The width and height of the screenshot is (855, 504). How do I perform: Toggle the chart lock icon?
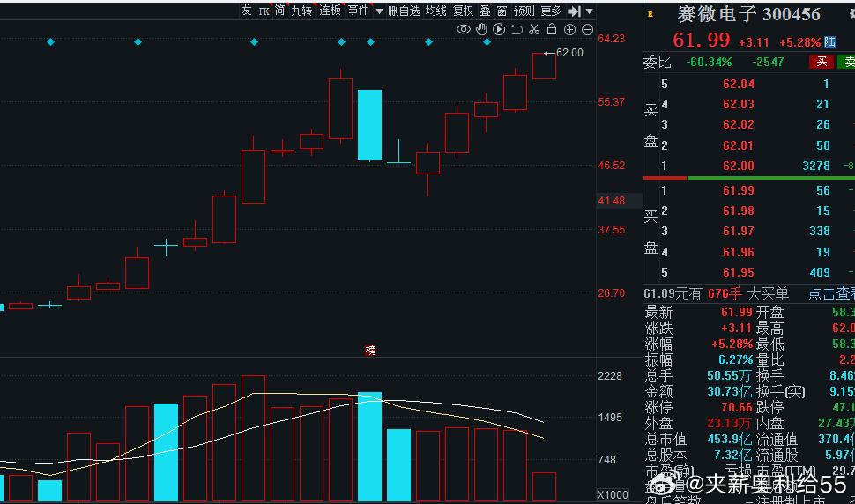[x=552, y=29]
